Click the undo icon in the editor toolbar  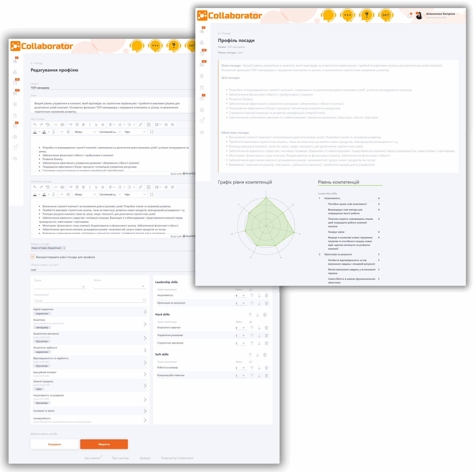35,125
